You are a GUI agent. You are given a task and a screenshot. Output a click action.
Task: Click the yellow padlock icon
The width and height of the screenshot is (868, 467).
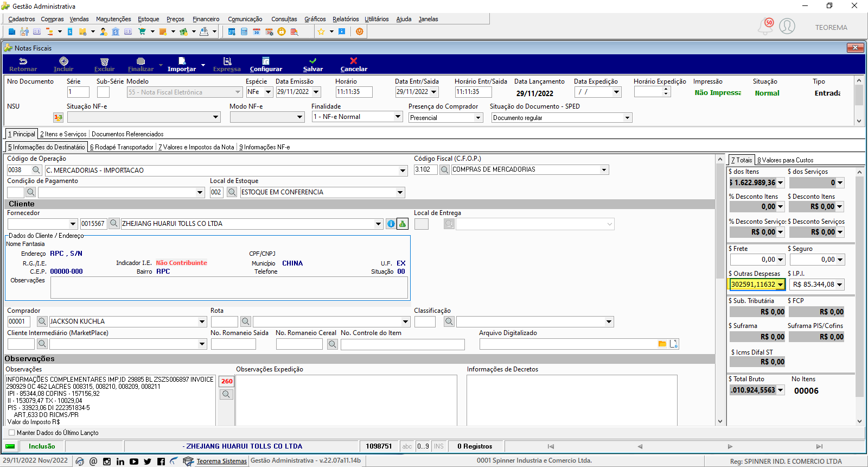pos(282,31)
